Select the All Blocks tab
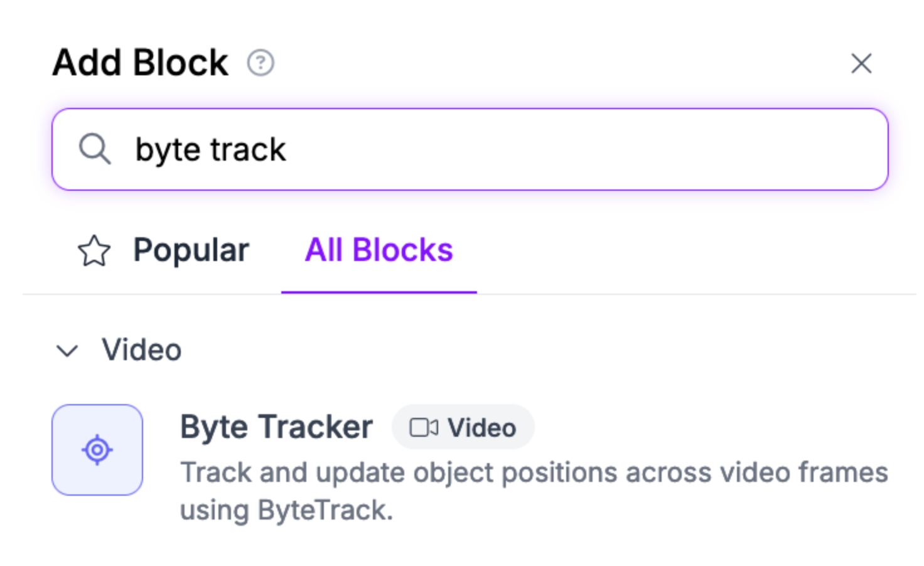Image resolution: width=924 pixels, height=566 pixels. pos(379,250)
